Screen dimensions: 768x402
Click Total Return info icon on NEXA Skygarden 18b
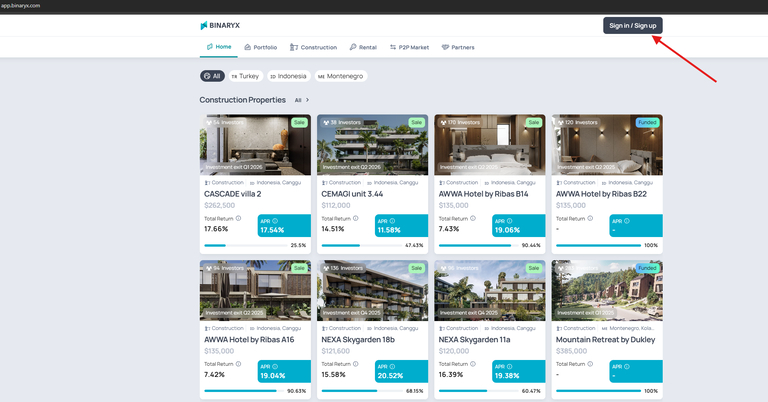(356, 364)
